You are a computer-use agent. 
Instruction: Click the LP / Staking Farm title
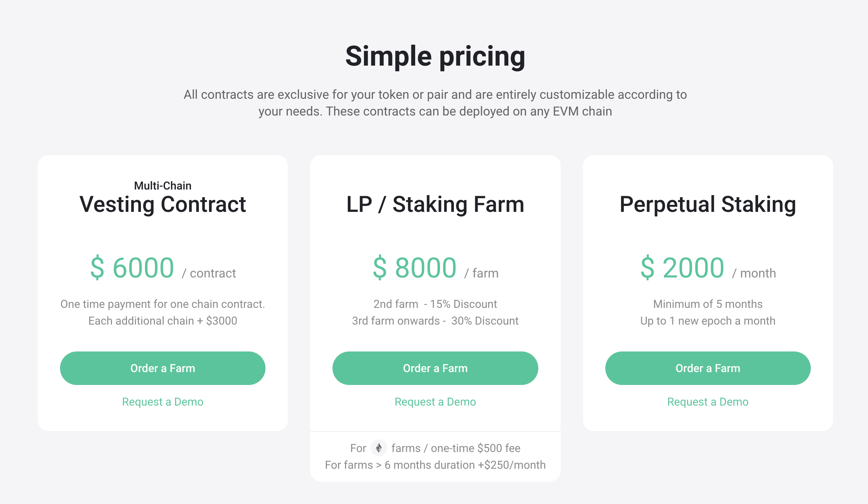[x=435, y=204]
